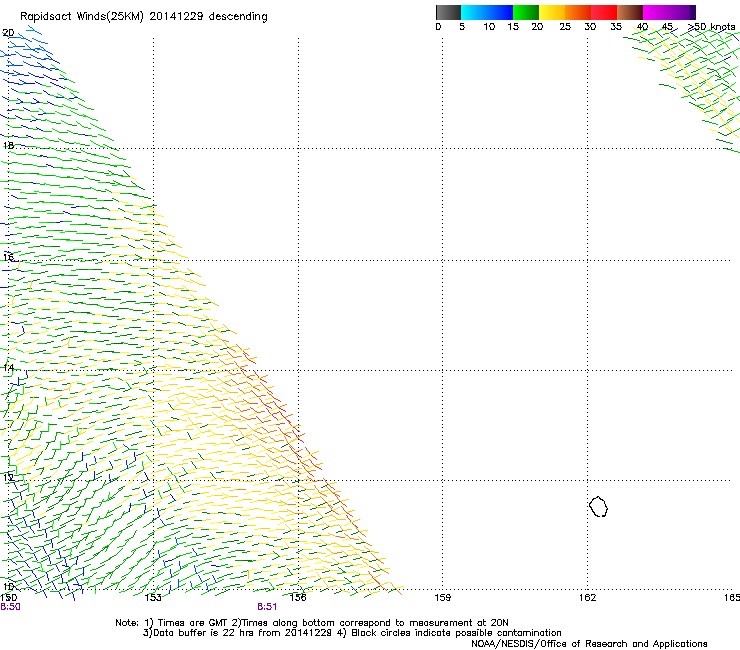Click the green 15-20 knots legend segment
Image resolution: width=740 pixels, height=650 pixels.
click(x=526, y=12)
